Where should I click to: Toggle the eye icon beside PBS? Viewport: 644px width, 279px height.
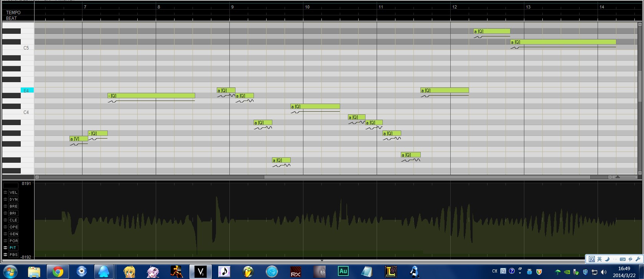5,255
